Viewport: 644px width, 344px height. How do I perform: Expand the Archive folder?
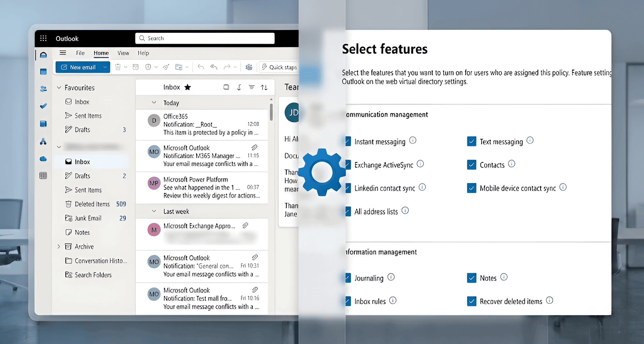(59, 247)
